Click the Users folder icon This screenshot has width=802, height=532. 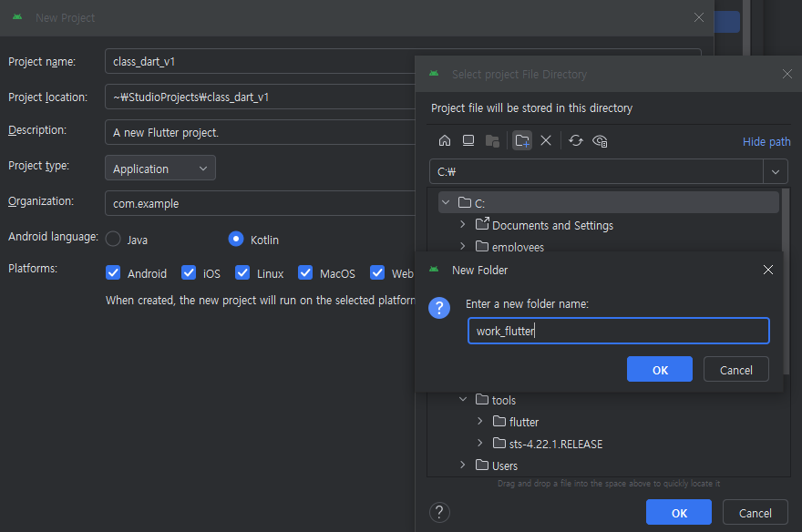[x=482, y=465]
